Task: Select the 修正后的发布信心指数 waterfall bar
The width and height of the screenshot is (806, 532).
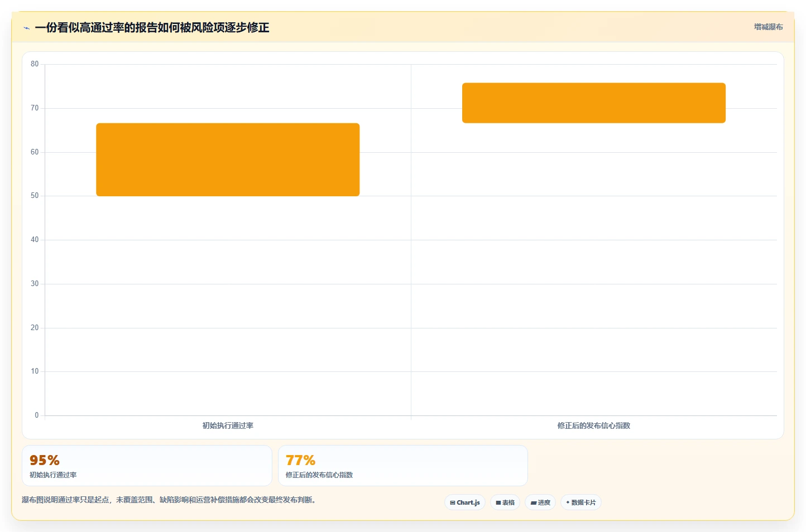Action: point(594,103)
